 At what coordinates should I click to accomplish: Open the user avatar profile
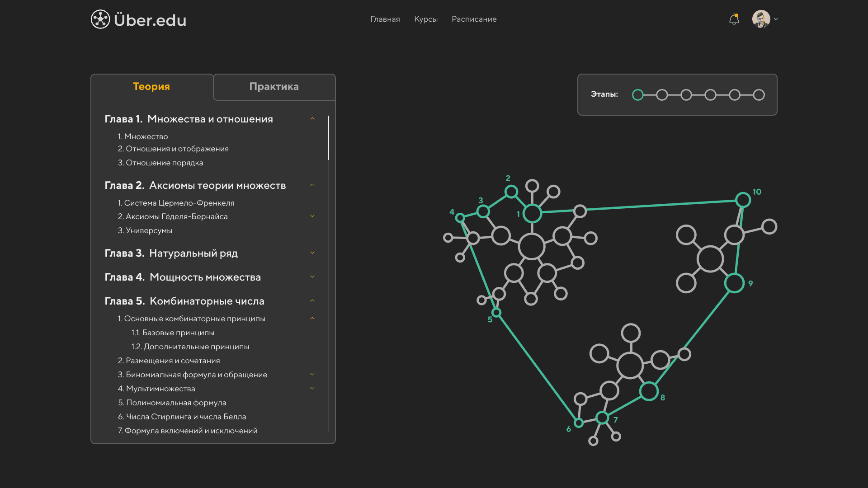pyautogui.click(x=761, y=19)
